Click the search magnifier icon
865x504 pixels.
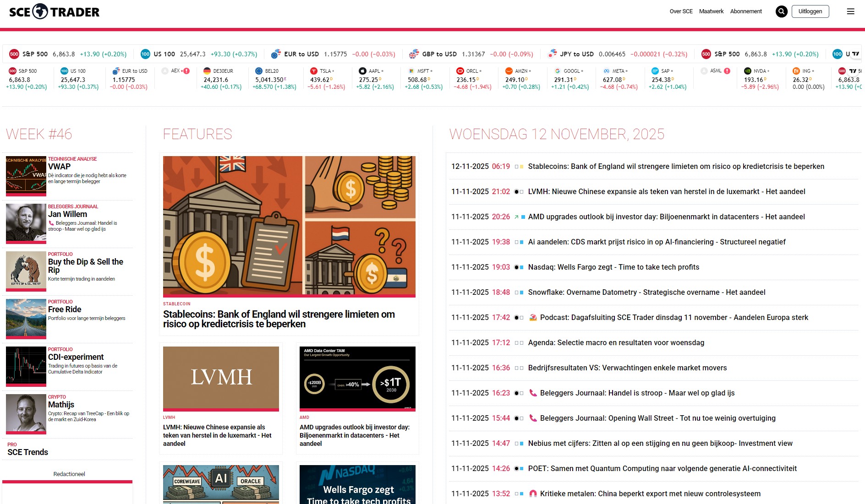point(781,11)
